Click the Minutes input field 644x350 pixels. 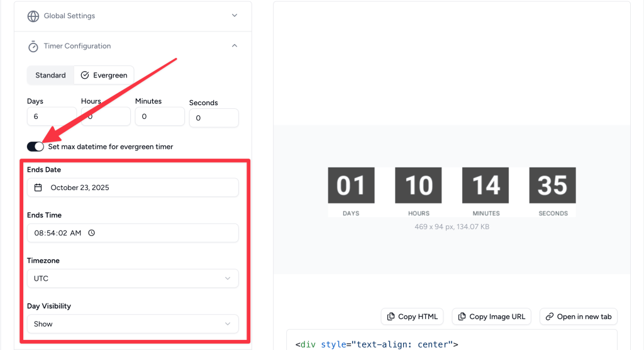[160, 116]
